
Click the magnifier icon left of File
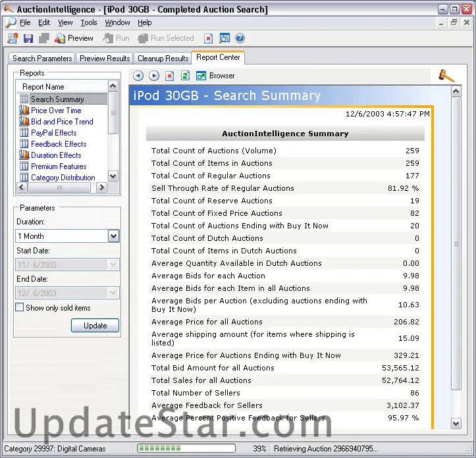pyautogui.click(x=11, y=23)
